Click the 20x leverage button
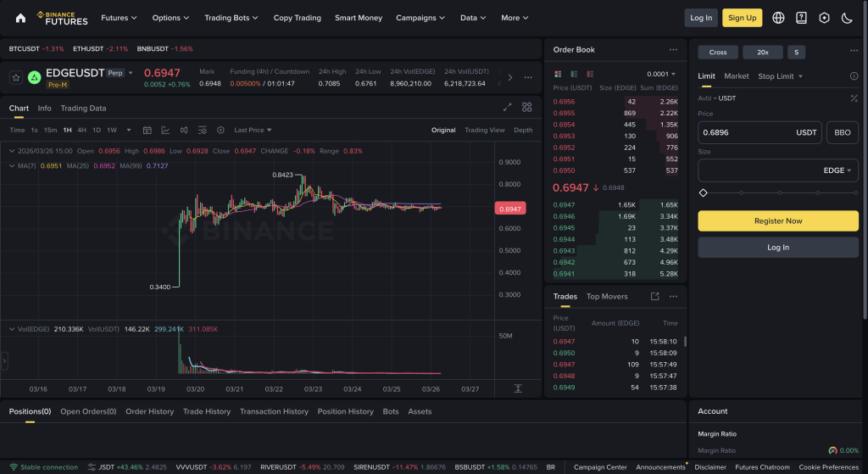 click(x=762, y=53)
